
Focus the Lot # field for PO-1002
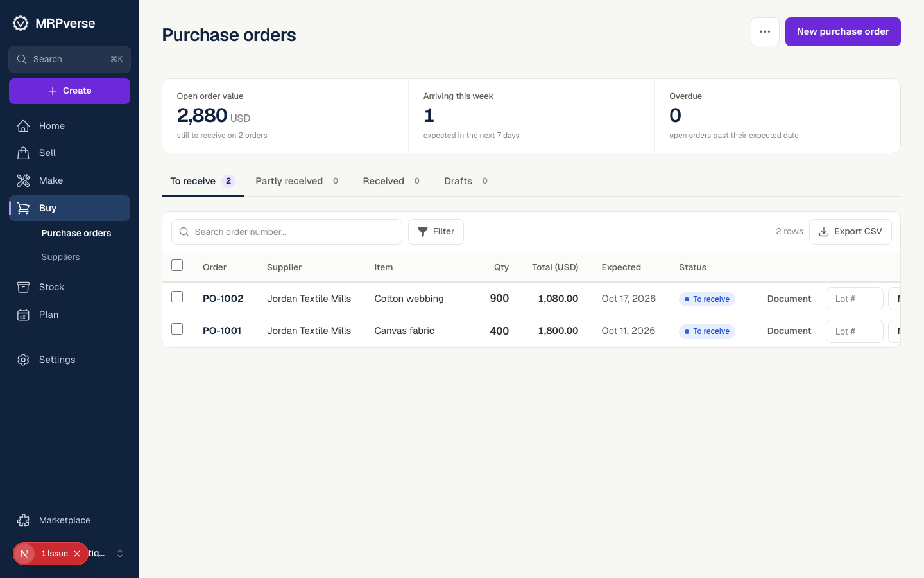point(855,299)
